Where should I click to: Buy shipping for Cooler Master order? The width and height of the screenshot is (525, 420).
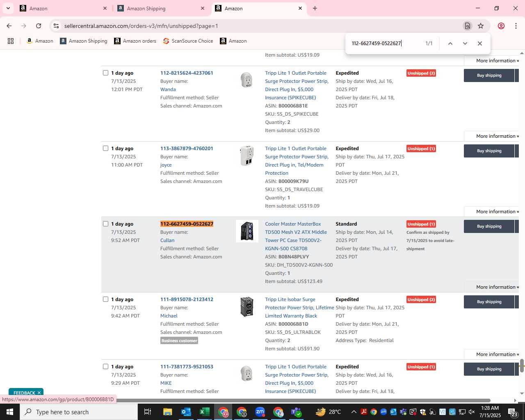[x=489, y=226]
